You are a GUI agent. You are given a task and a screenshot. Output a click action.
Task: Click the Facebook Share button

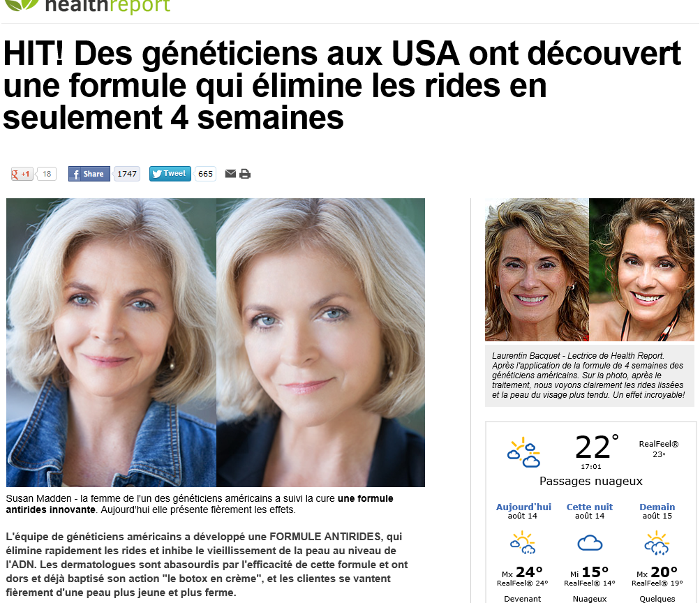[x=89, y=174]
